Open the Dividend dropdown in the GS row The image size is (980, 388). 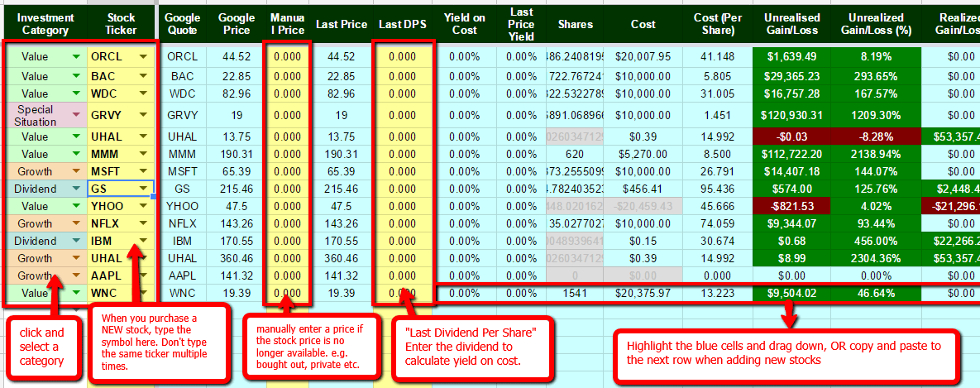[x=76, y=188]
